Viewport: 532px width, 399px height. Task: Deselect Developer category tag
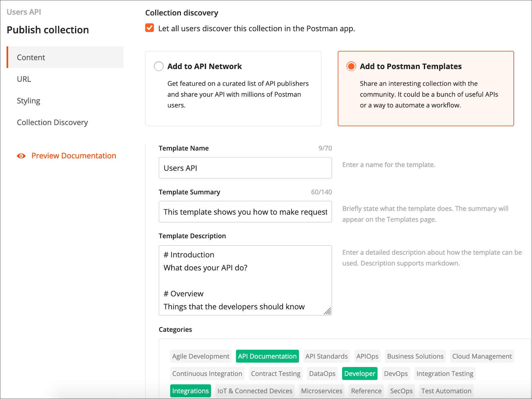360,373
